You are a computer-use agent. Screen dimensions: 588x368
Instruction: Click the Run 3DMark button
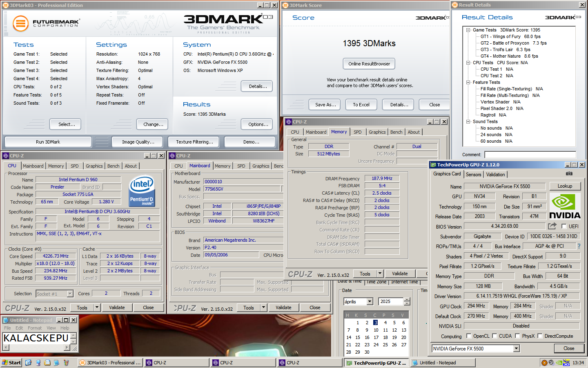pos(48,142)
